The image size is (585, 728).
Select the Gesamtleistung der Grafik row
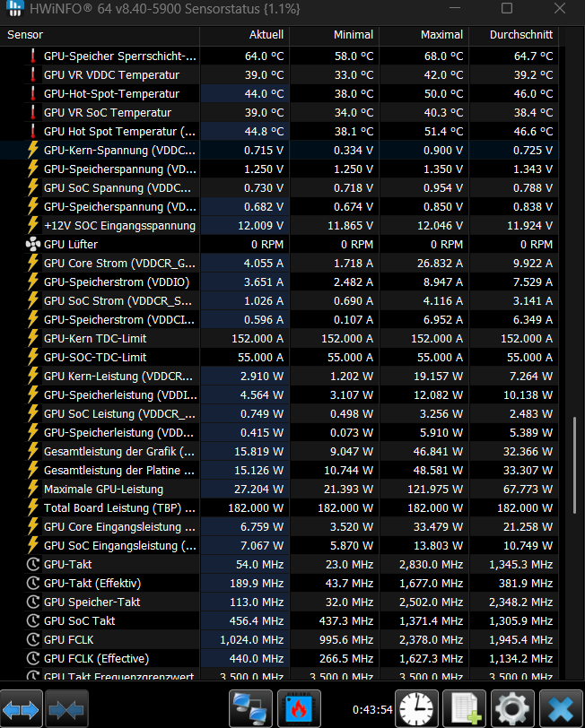tap(279, 451)
